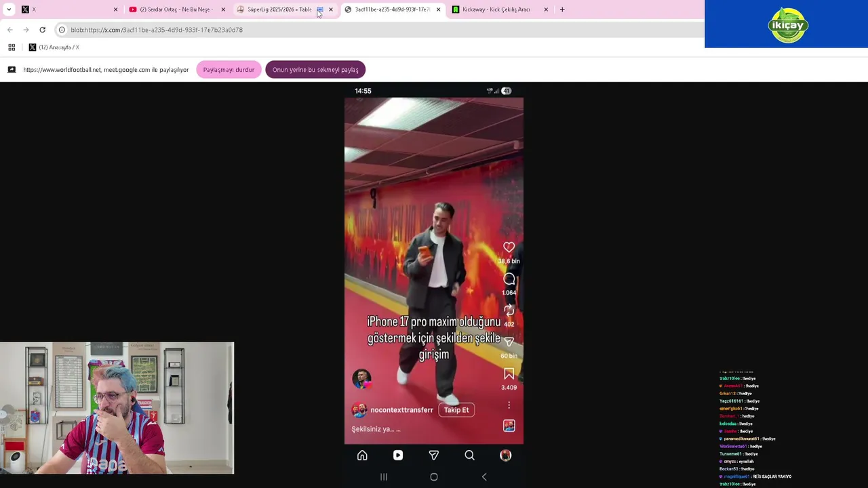The width and height of the screenshot is (868, 488).
Task: Tap Android recent apps navigation button
Action: [384, 477]
